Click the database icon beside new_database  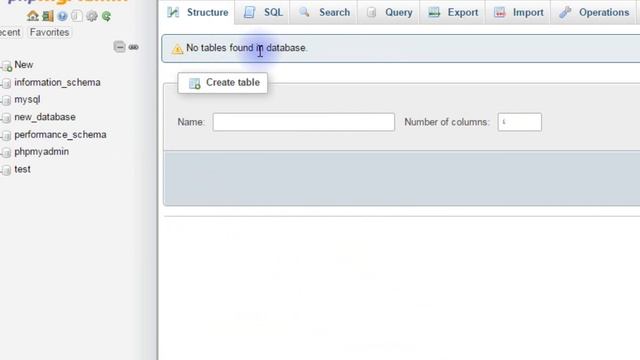6,118
